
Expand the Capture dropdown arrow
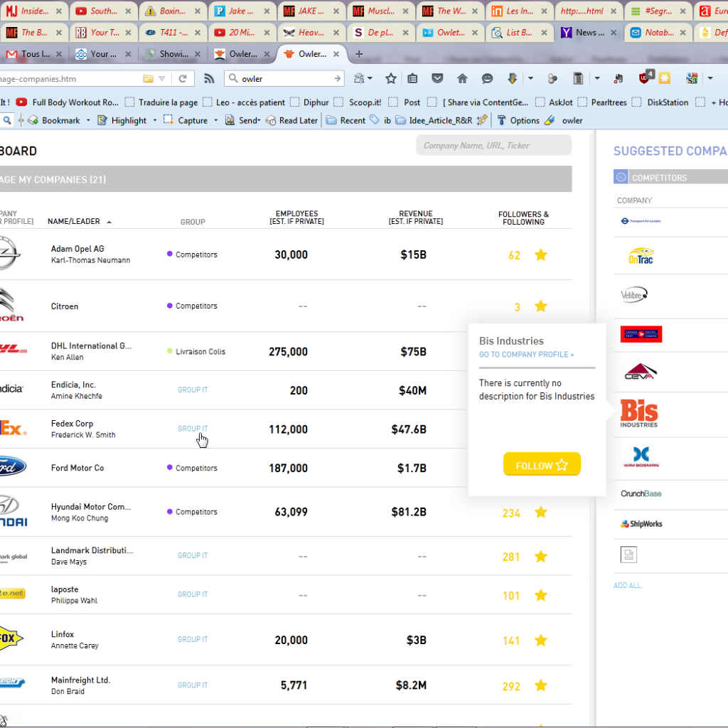pyautogui.click(x=216, y=120)
